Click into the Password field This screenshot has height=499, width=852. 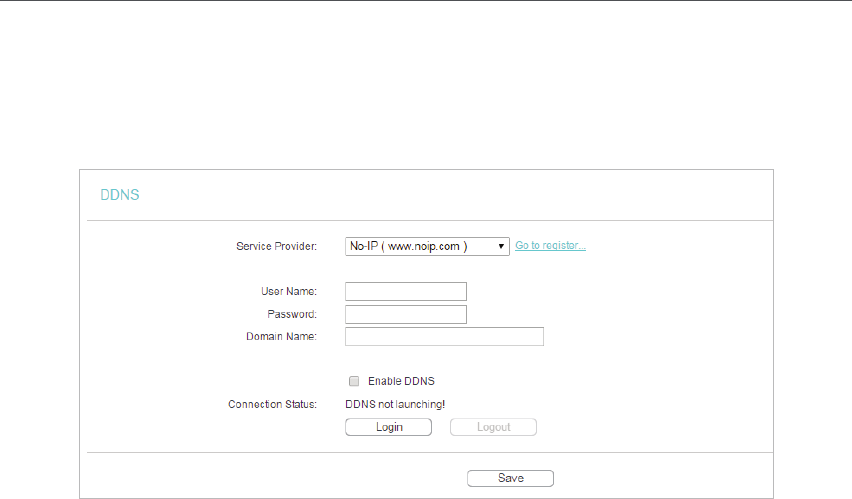pos(406,314)
